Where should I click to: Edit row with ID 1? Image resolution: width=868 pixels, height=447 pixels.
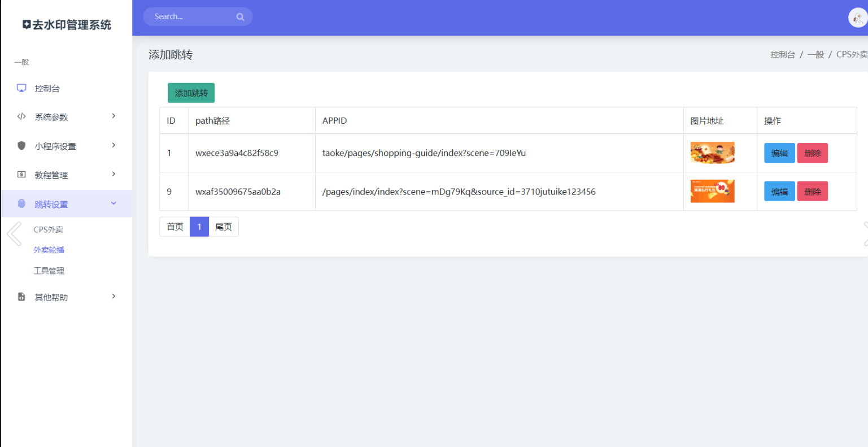pos(779,153)
